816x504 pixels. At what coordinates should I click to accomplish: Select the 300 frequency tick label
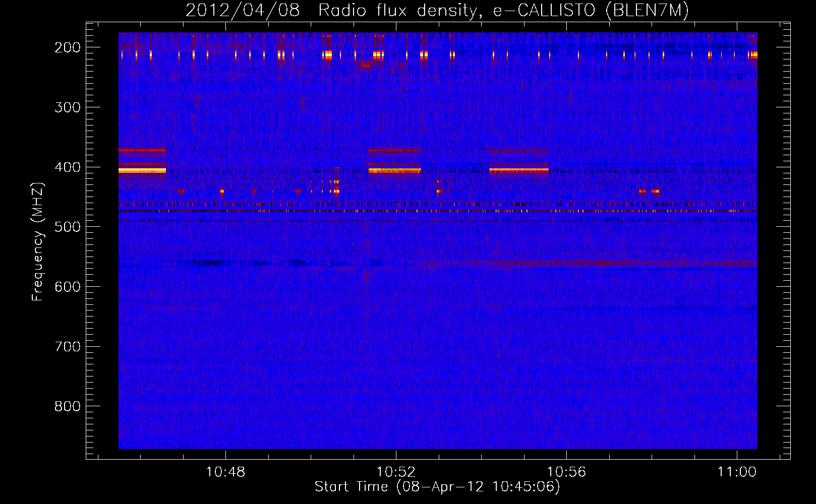[68, 107]
